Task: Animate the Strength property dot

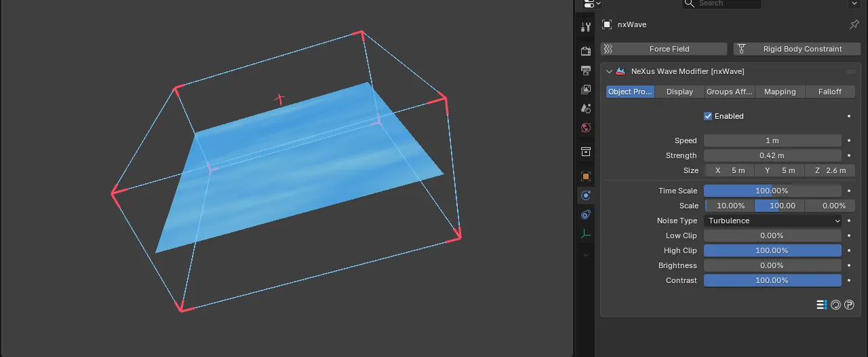Action: 849,155
